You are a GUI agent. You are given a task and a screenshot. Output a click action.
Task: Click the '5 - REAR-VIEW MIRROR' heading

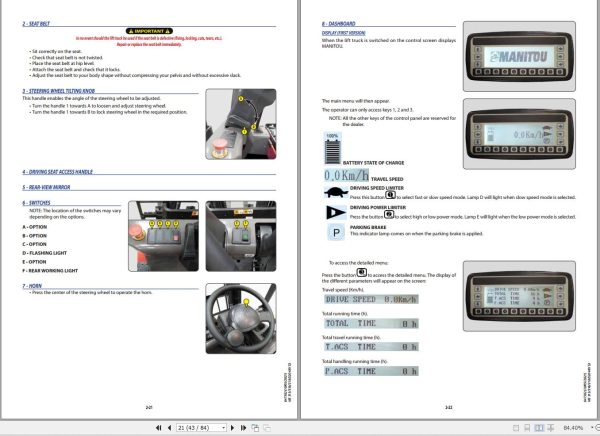[46, 187]
